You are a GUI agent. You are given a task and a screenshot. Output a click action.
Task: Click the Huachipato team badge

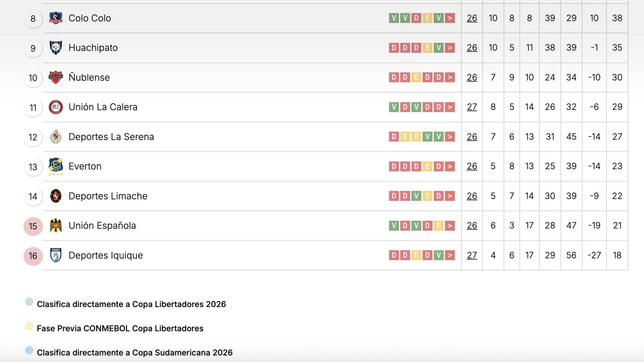(x=55, y=47)
